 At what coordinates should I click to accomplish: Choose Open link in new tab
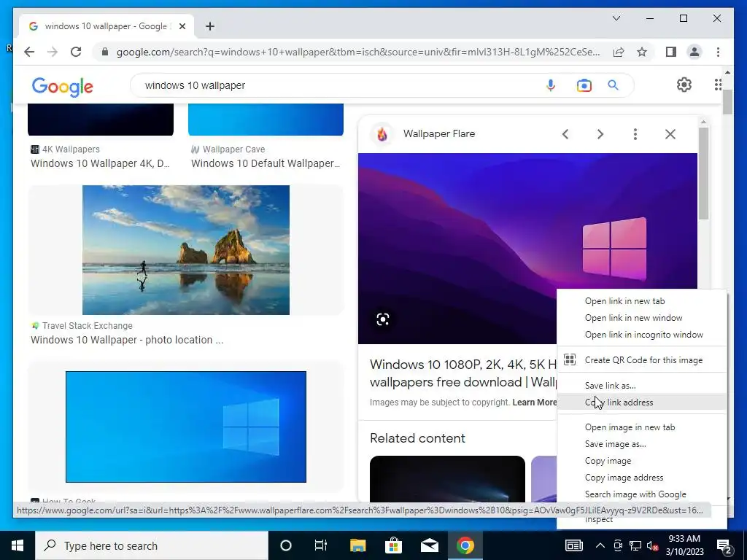642,301
